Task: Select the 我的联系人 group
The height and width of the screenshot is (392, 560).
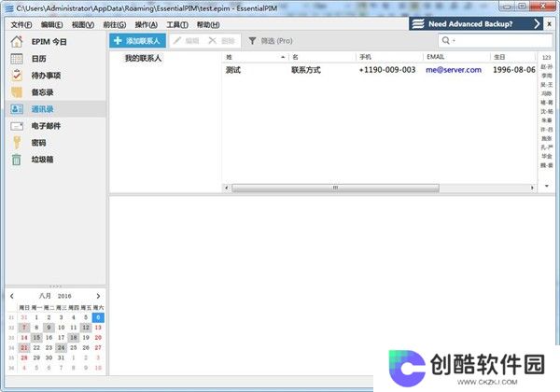Action: (143, 58)
